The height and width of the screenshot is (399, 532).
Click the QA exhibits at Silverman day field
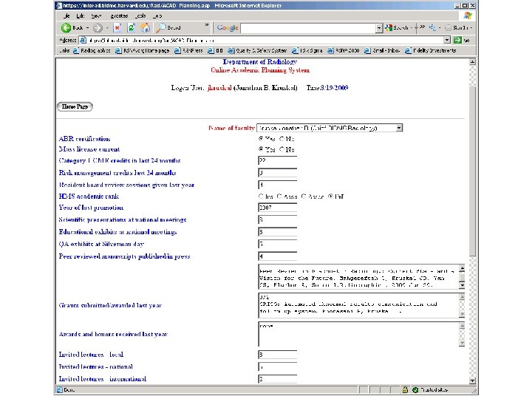278,244
